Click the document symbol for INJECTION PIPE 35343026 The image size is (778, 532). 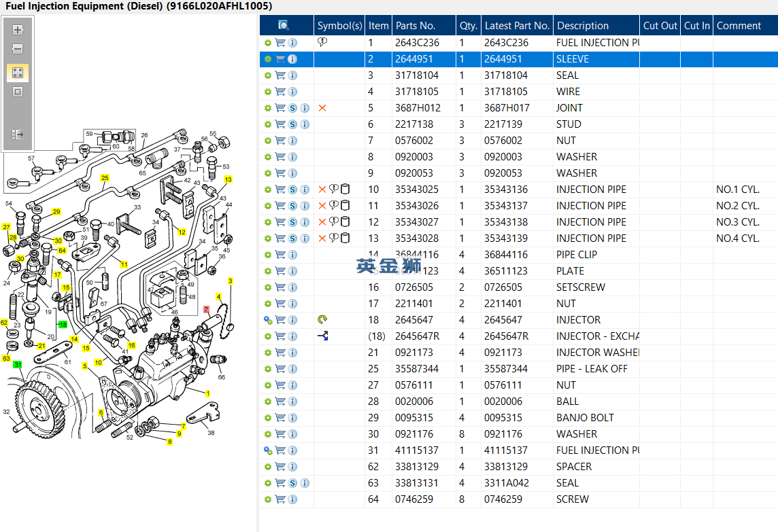345,205
